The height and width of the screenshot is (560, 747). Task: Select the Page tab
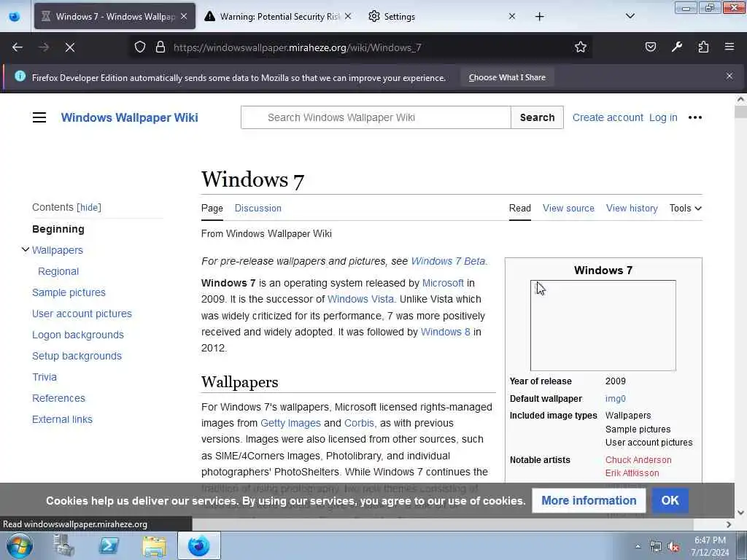coord(212,208)
